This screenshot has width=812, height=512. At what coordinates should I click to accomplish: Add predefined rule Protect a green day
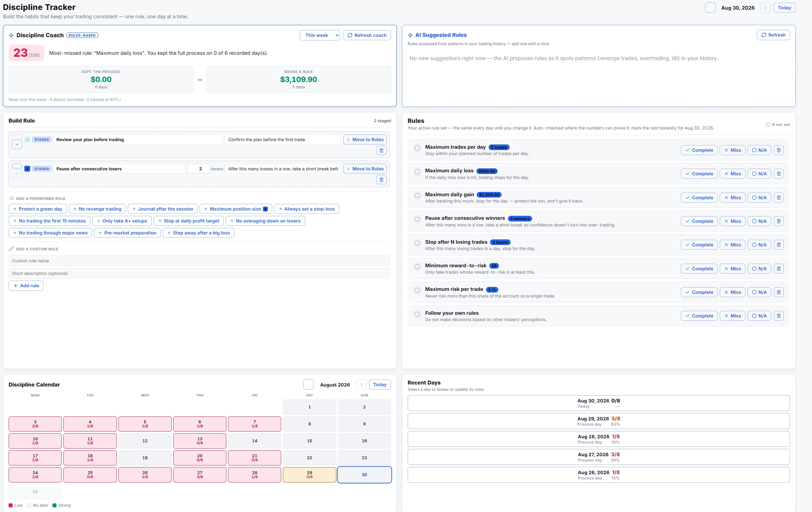pos(38,209)
